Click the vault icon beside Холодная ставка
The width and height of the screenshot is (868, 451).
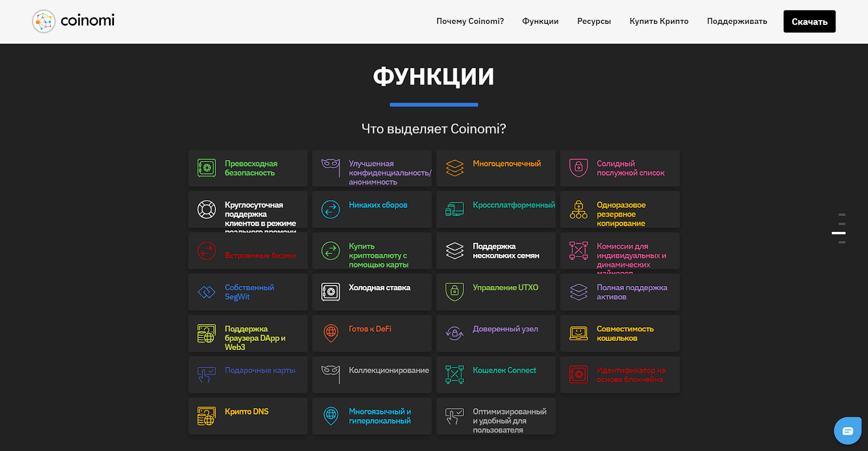click(331, 292)
